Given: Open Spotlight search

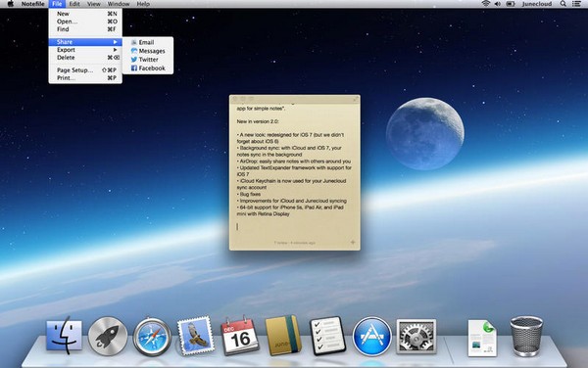Looking at the screenshot, I should (x=563, y=4).
